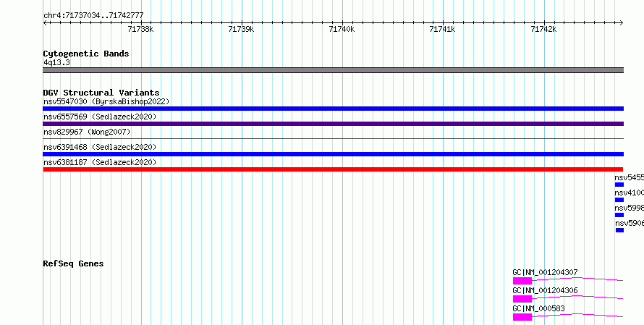Screen dimensions: 644x325
Task: Select the gray 4q13.3 cytogenetic band bar
Action: pyautogui.click(x=333, y=70)
